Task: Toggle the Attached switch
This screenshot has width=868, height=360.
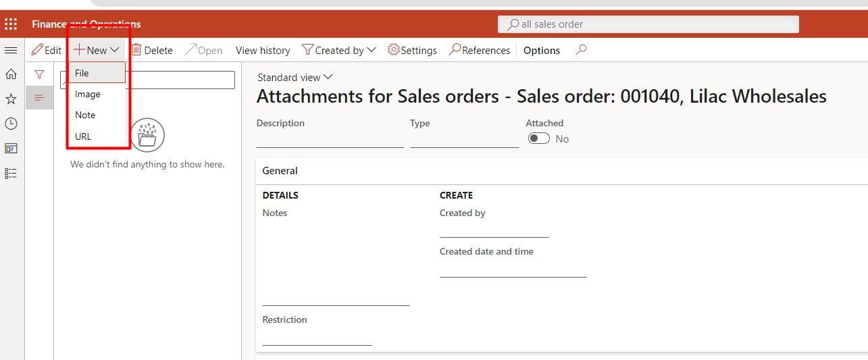Action: click(538, 138)
